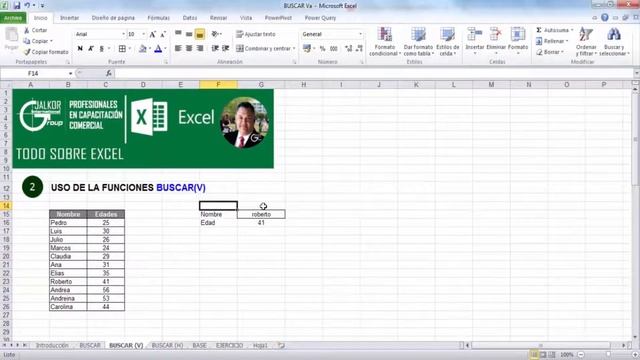Increase font size with the large A icon
The image size is (640, 360).
pyautogui.click(x=153, y=34)
